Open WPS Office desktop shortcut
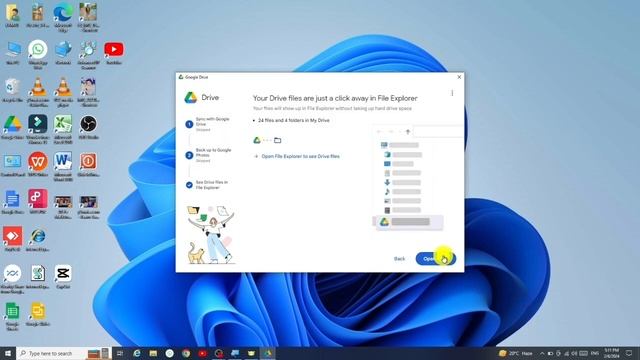Image resolution: width=640 pixels, height=360 pixels. [38, 164]
